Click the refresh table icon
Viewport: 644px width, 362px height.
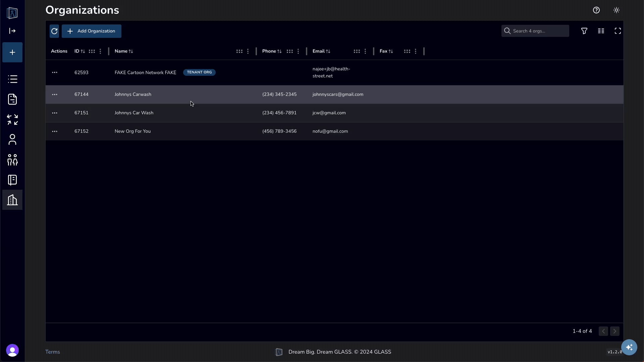[x=54, y=31]
